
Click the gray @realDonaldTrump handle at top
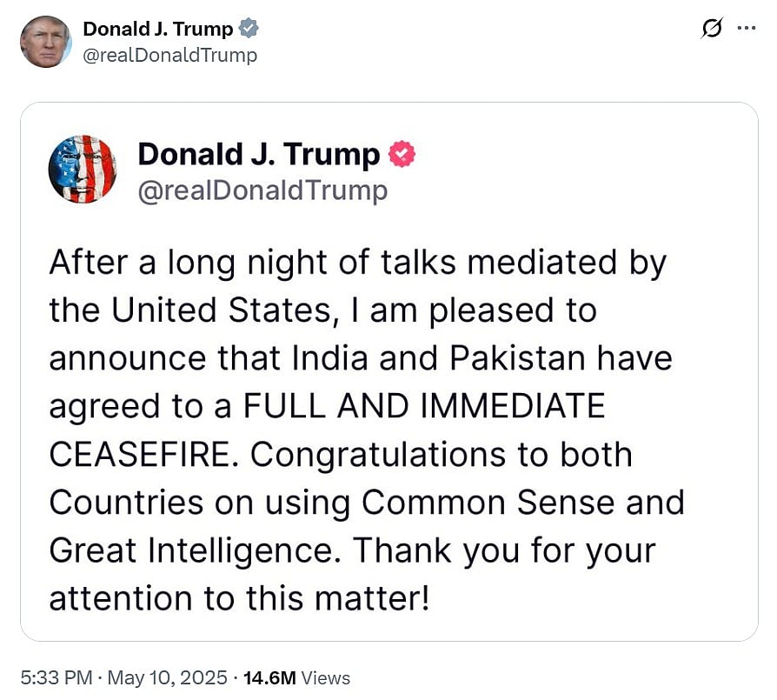coord(170,56)
